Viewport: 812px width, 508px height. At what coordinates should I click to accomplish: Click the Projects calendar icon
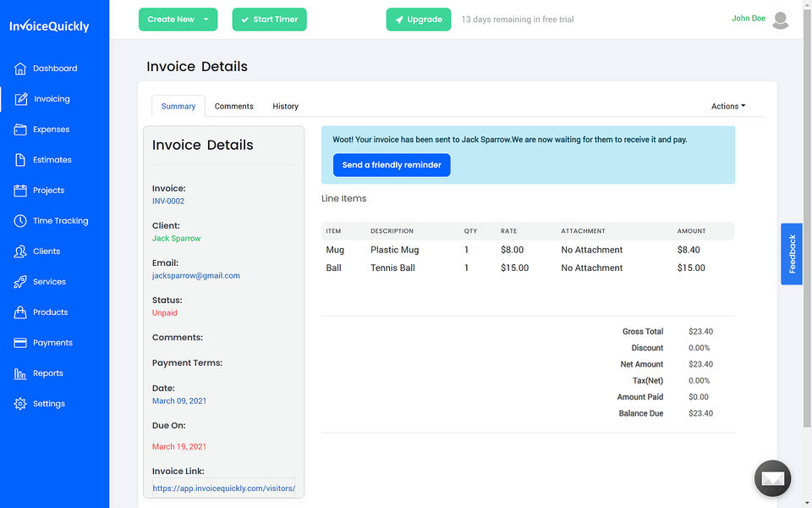pos(20,190)
